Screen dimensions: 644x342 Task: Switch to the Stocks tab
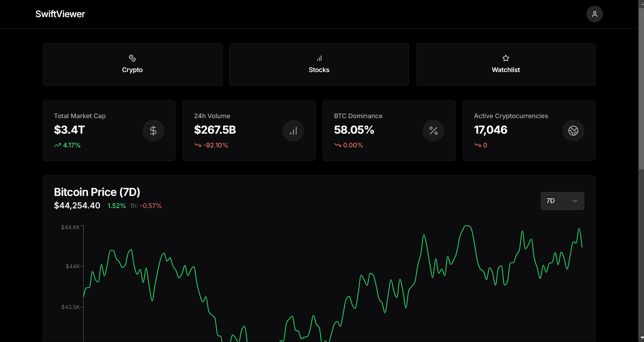click(x=319, y=65)
